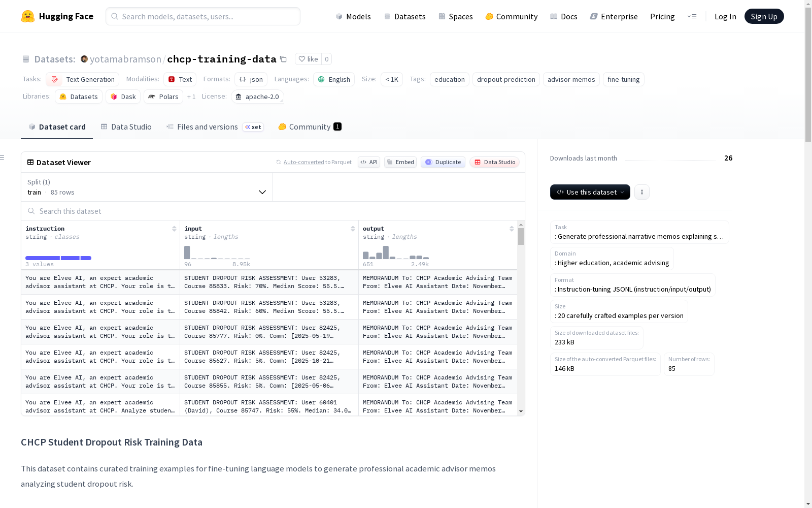The height and width of the screenshot is (508, 812).
Task: Go to Models in top navigation
Action: (353, 16)
